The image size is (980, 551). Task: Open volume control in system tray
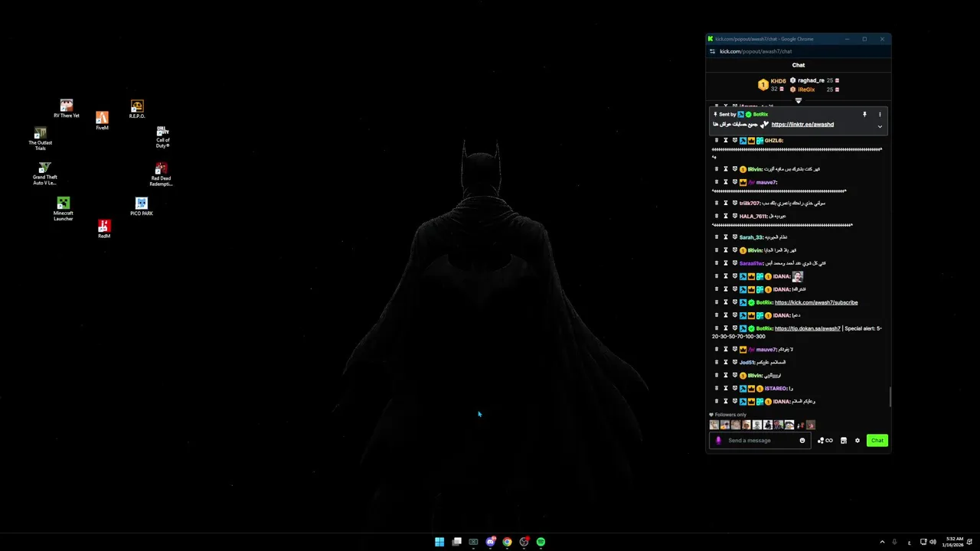tap(933, 542)
